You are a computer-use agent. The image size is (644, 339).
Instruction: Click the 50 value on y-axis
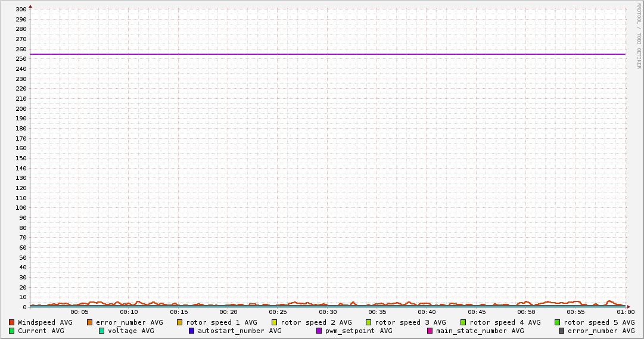point(23,257)
